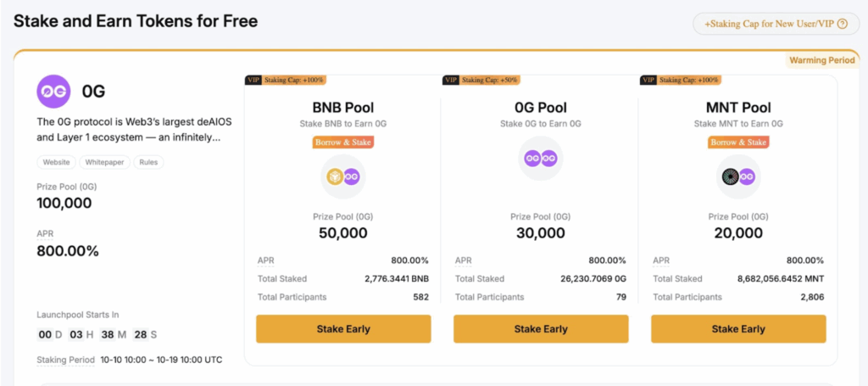
Task: Click the VIP badge on BNB Pool
Action: click(253, 80)
